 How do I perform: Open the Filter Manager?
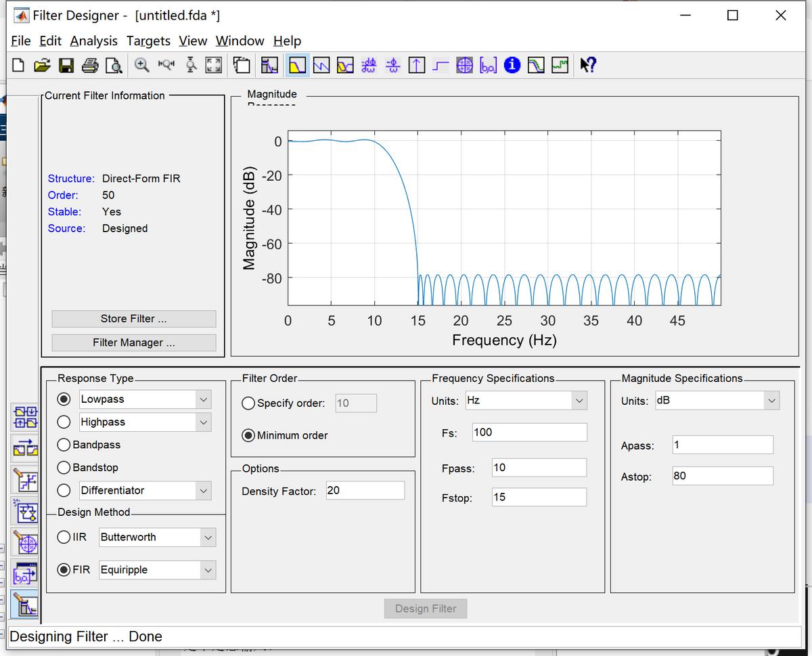[x=134, y=343]
